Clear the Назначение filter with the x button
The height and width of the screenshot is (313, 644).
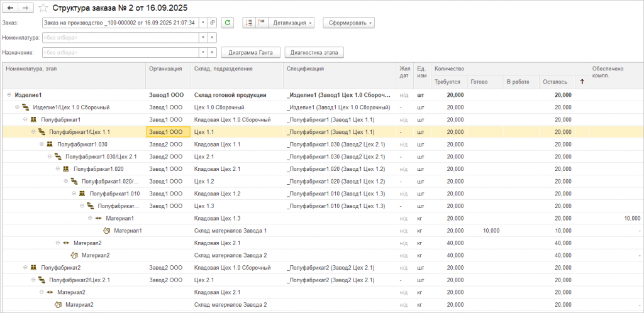(213, 53)
